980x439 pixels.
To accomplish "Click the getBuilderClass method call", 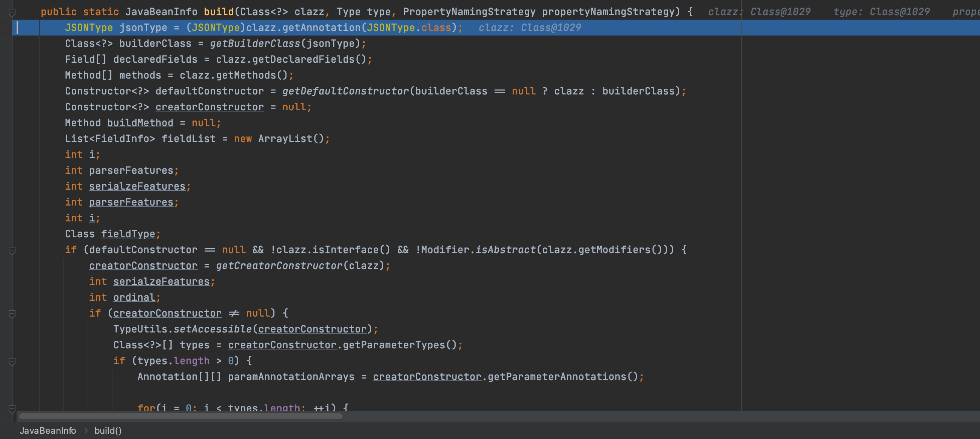I will pos(254,44).
